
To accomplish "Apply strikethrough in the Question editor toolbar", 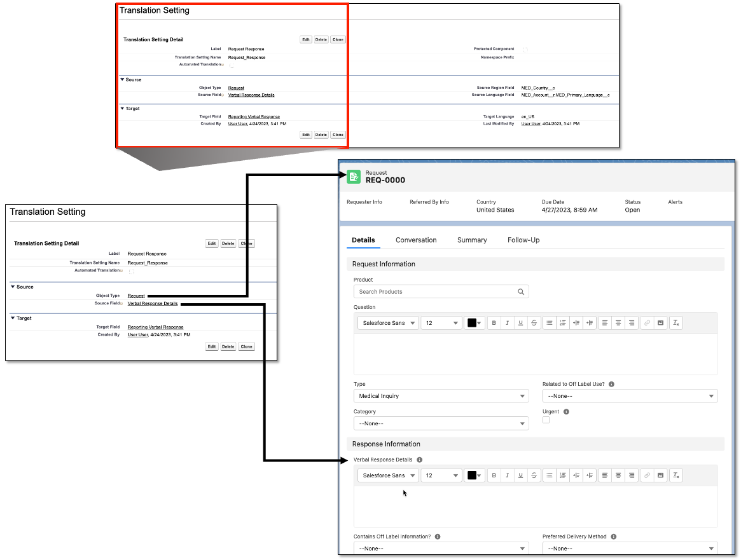I will click(x=534, y=323).
